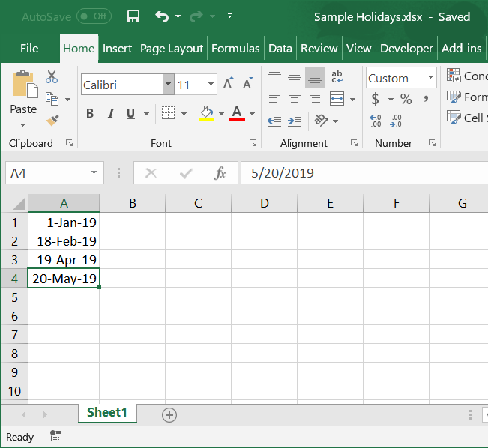Apply the yellow Fill Color
This screenshot has height=448, width=488.
207,114
